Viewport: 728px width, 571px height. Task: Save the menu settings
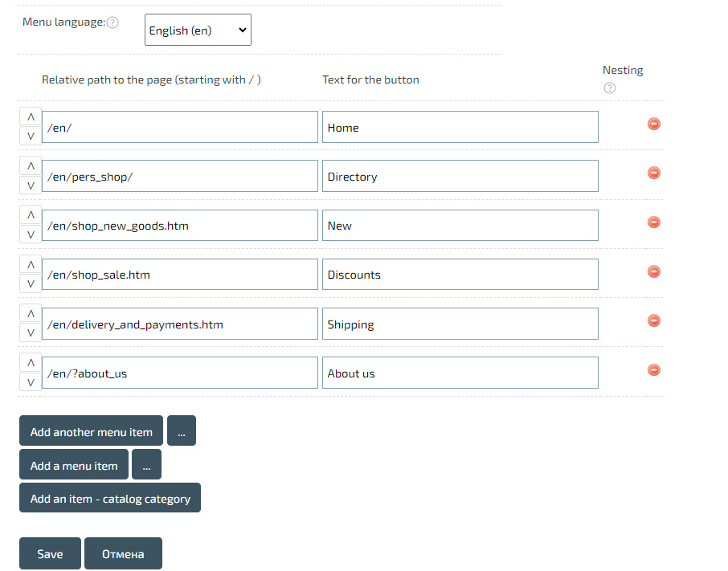pos(50,553)
